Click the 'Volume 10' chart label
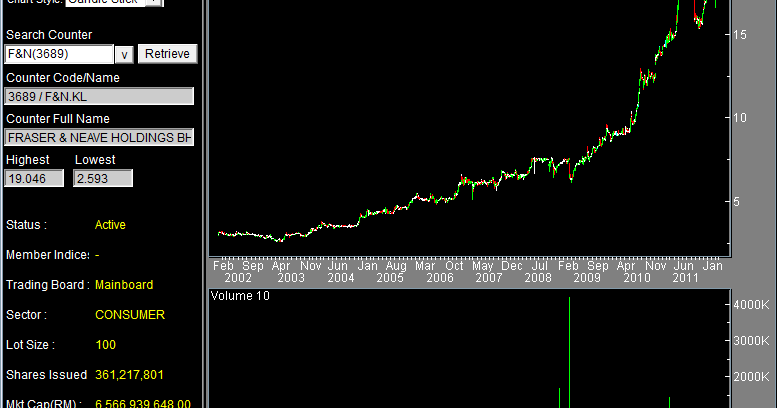This screenshot has height=408, width=777. click(240, 296)
